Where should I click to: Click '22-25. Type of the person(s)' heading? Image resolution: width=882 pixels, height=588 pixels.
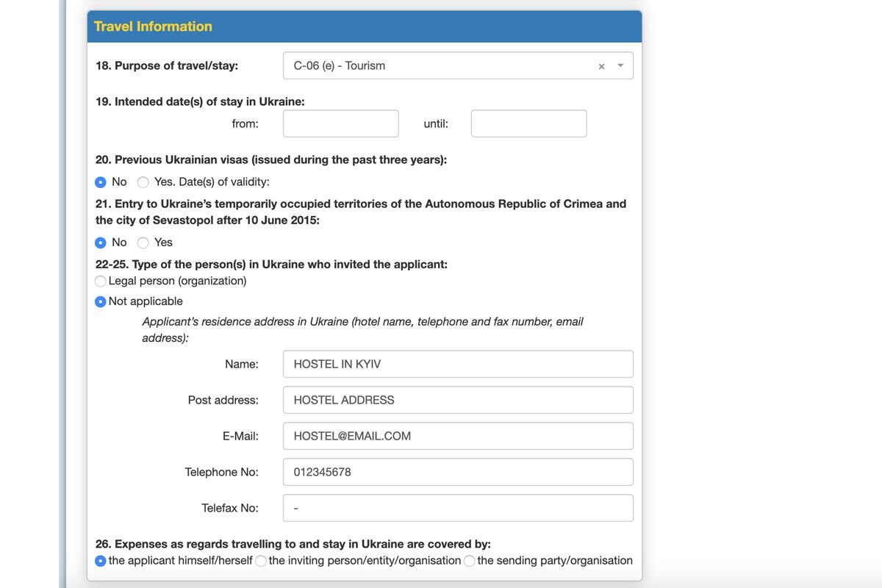[x=271, y=264]
